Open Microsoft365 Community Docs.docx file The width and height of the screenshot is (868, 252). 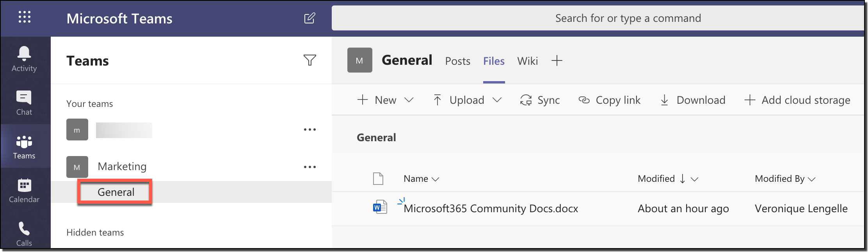point(491,209)
